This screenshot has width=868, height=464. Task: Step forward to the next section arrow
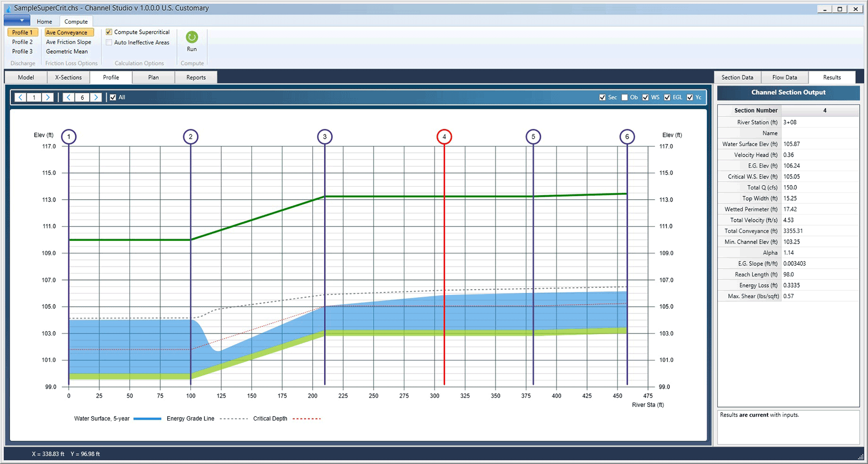96,97
